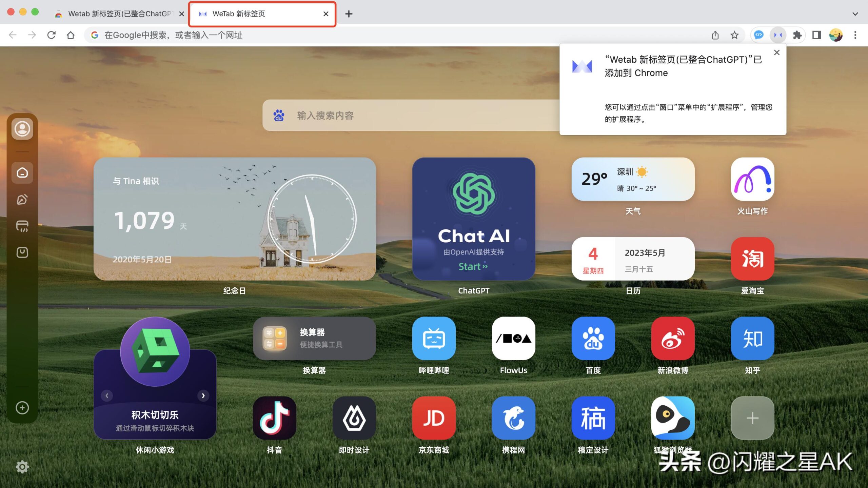
Task: Show next mini game with right arrow
Action: (x=203, y=395)
